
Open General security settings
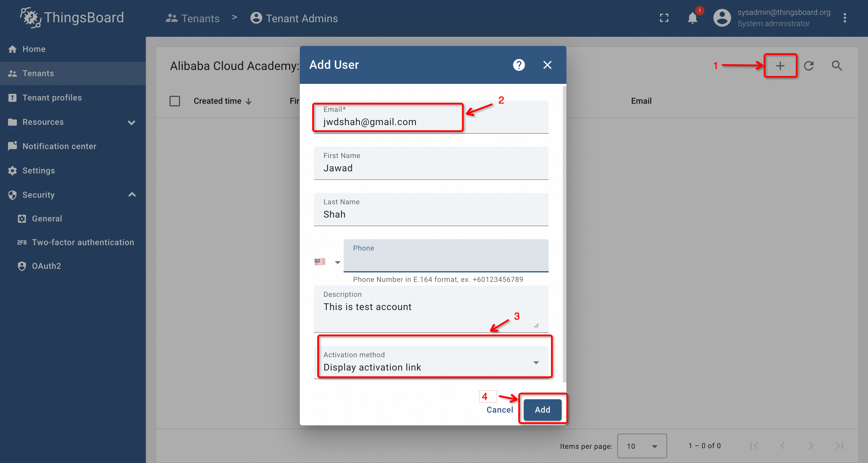tap(73, 218)
